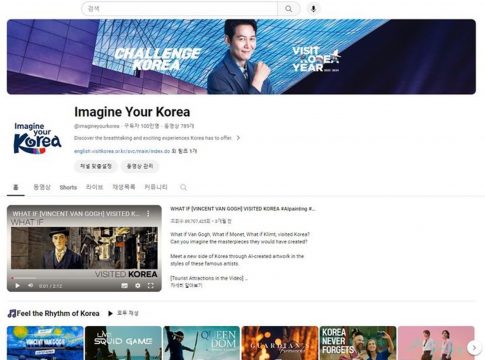Activate voice search microphone icon
Screen dimensions: 485x360
point(313,9)
